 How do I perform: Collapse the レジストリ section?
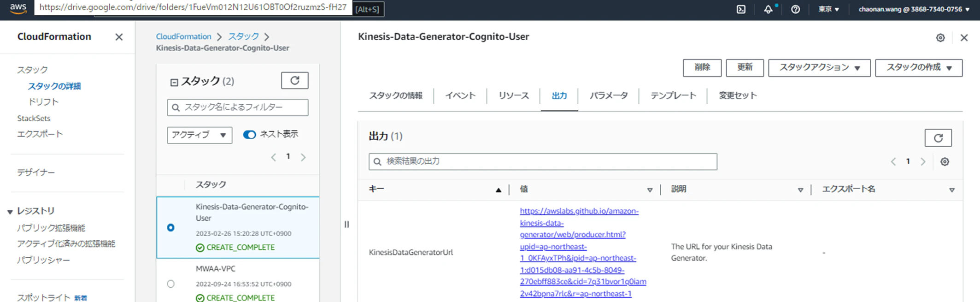pos(10,212)
